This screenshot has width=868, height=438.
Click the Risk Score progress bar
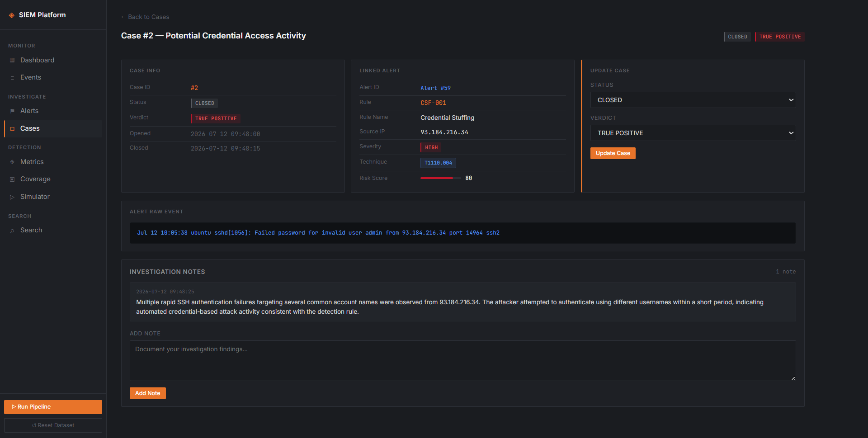click(441, 178)
